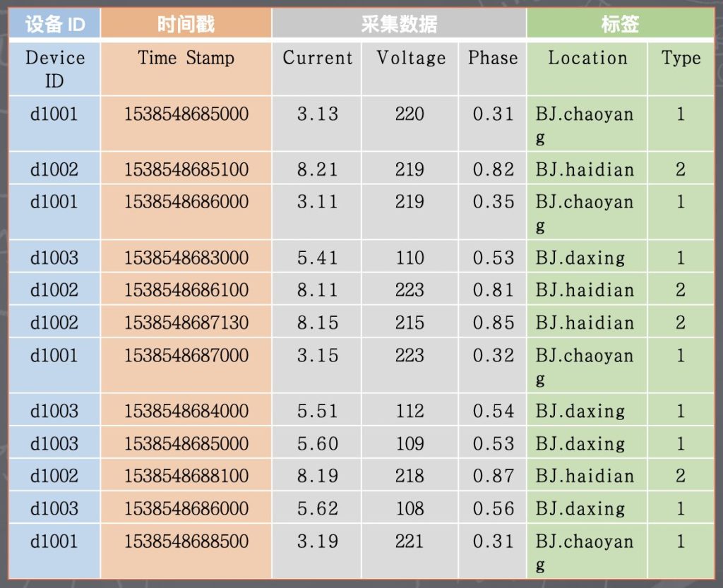Click the voltage value 110 for d1003
The width and height of the screenshot is (723, 588).
[409, 258]
